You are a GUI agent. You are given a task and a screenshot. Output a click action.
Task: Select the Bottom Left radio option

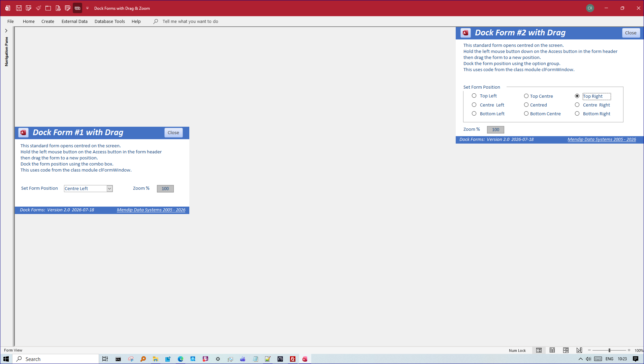(474, 114)
